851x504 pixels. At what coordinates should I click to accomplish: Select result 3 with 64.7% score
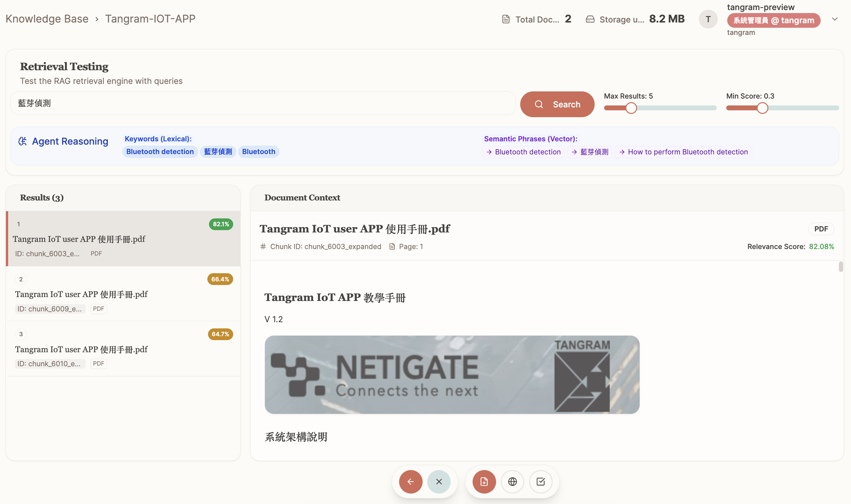click(x=123, y=349)
